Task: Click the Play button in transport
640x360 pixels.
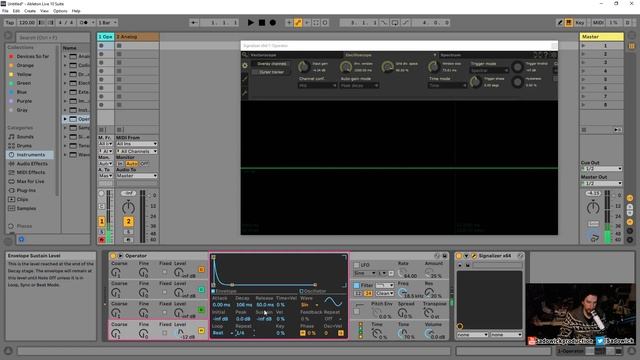Action: [251, 22]
